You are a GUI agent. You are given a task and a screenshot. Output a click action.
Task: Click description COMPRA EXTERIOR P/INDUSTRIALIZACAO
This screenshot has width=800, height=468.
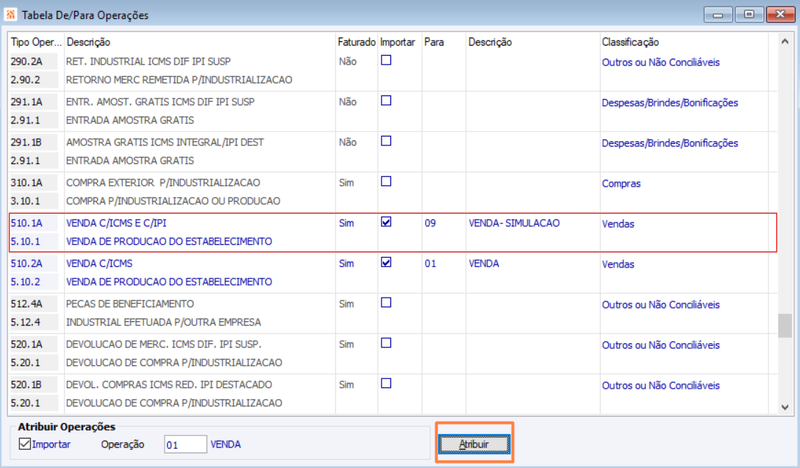click(x=163, y=182)
